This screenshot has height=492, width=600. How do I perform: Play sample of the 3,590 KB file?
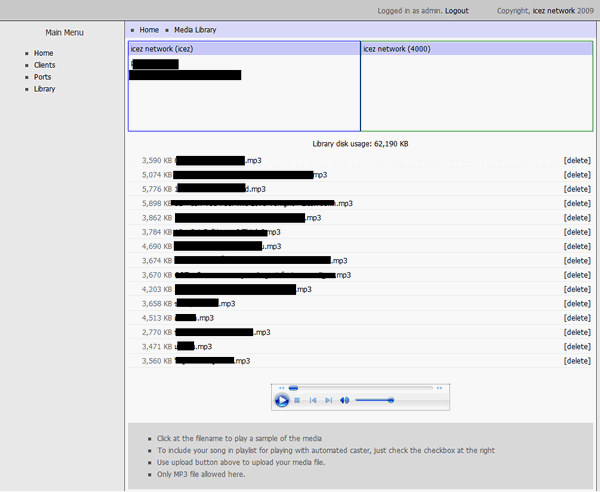click(218, 160)
